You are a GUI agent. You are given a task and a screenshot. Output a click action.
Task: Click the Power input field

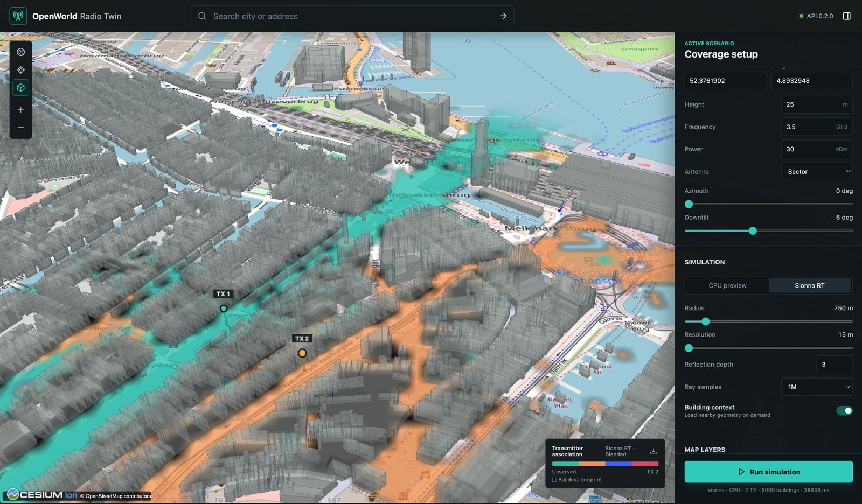[817, 149]
